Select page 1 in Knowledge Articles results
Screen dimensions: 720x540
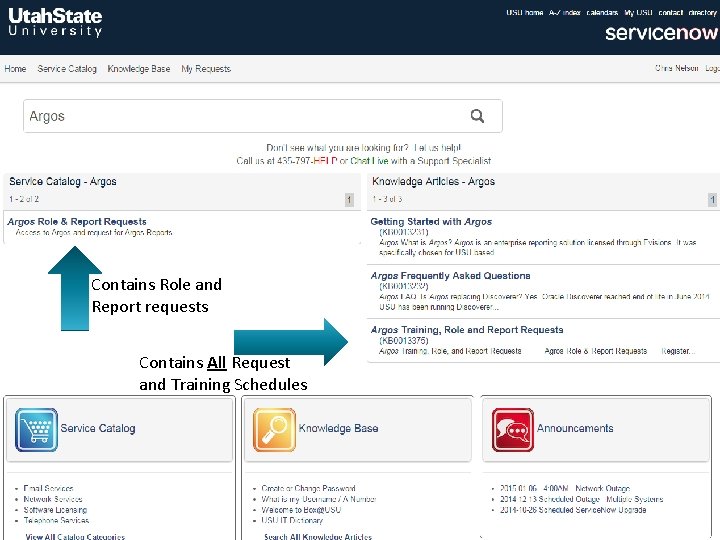pos(712,200)
